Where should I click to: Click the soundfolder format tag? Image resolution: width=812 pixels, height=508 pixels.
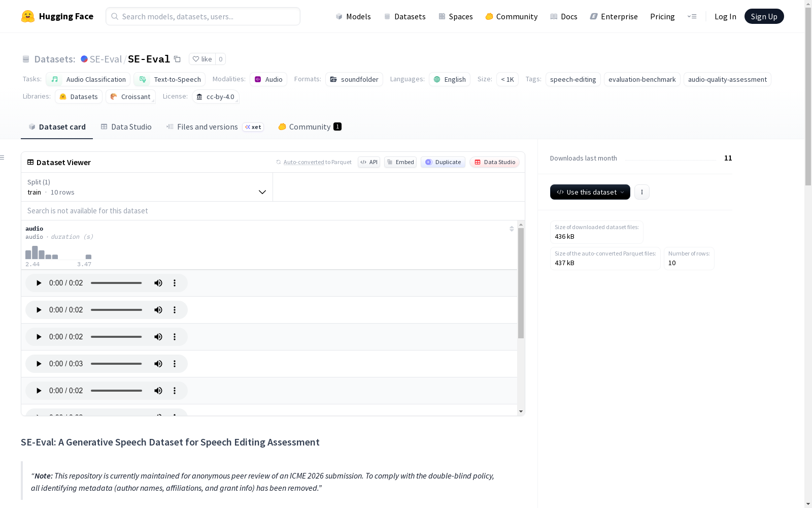coord(354,79)
